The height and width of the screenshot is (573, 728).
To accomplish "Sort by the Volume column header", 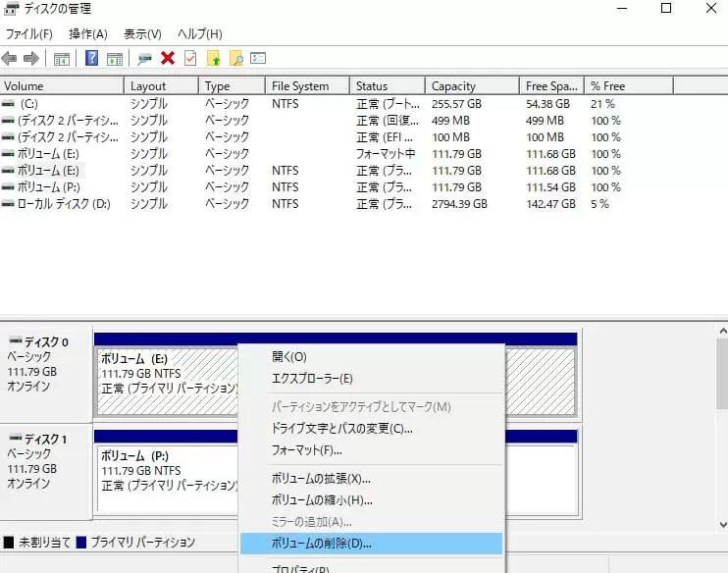I will click(62, 86).
